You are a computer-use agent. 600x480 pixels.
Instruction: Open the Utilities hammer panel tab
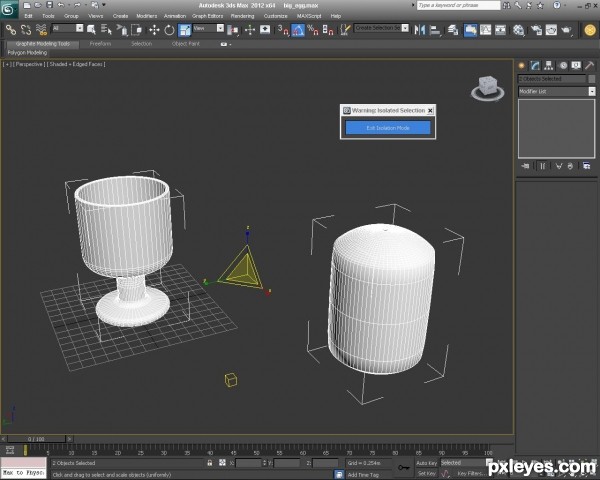[x=589, y=65]
